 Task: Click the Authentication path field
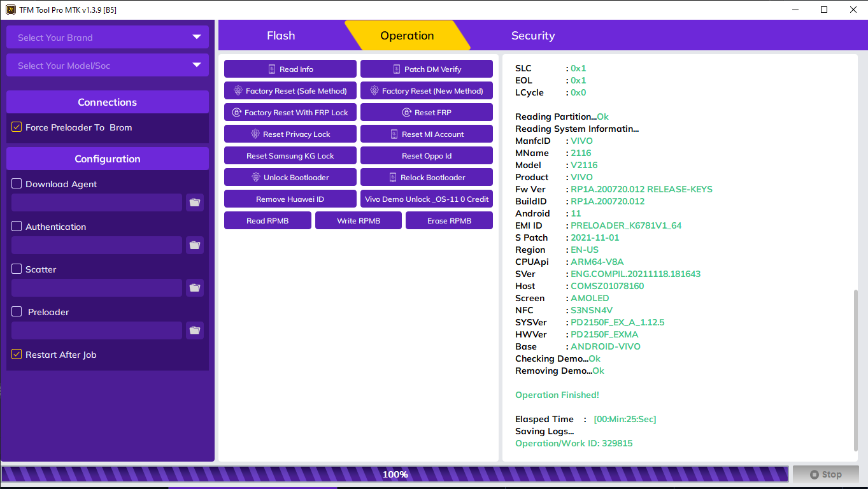(x=97, y=245)
